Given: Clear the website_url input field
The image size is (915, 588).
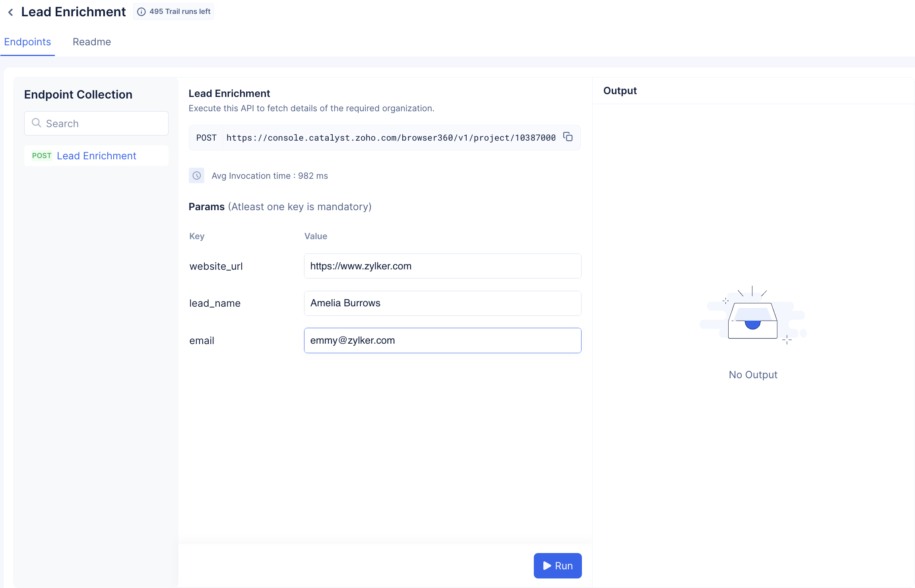Looking at the screenshot, I should point(442,265).
